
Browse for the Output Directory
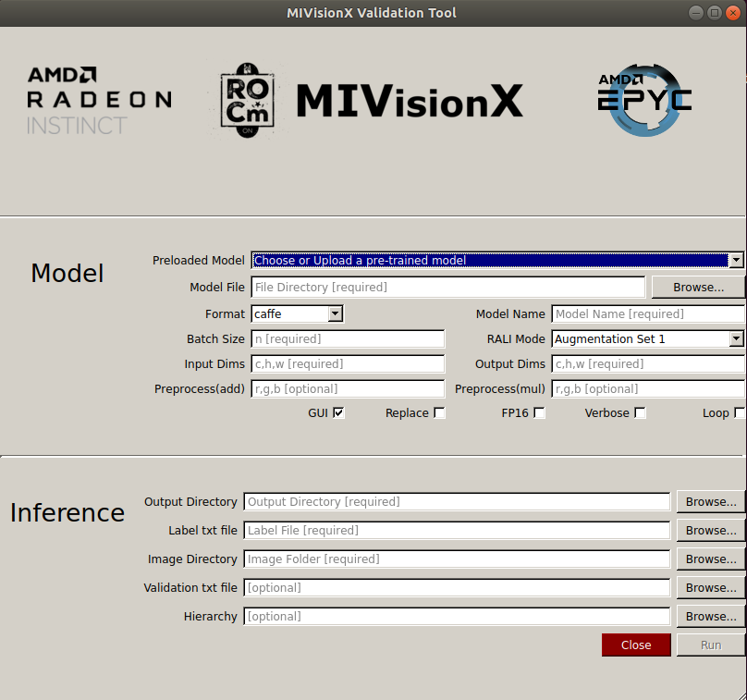(711, 502)
